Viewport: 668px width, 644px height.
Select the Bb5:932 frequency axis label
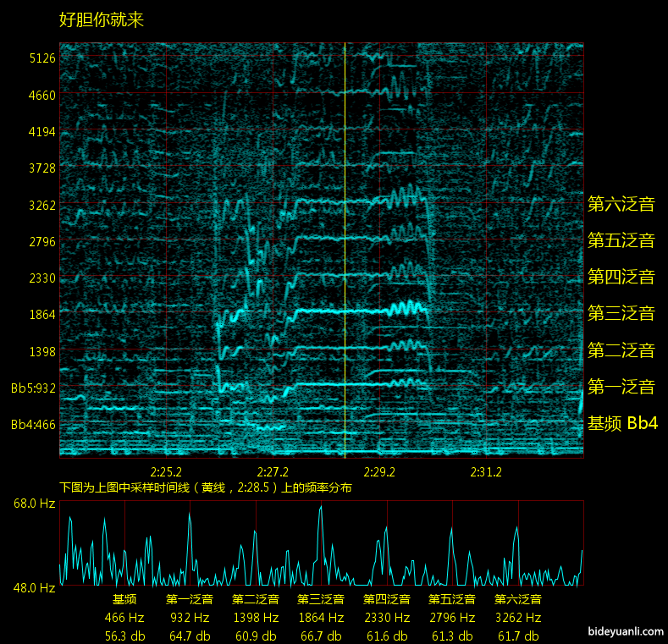point(33,388)
